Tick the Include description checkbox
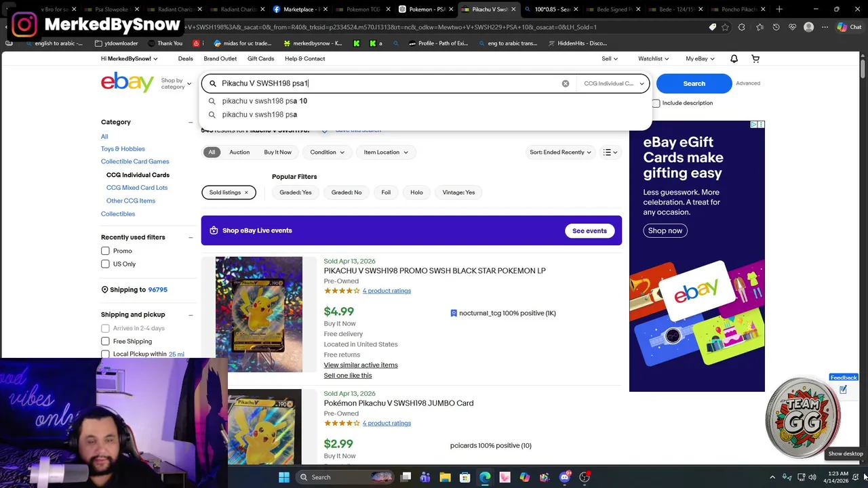The image size is (868, 488). tap(656, 103)
